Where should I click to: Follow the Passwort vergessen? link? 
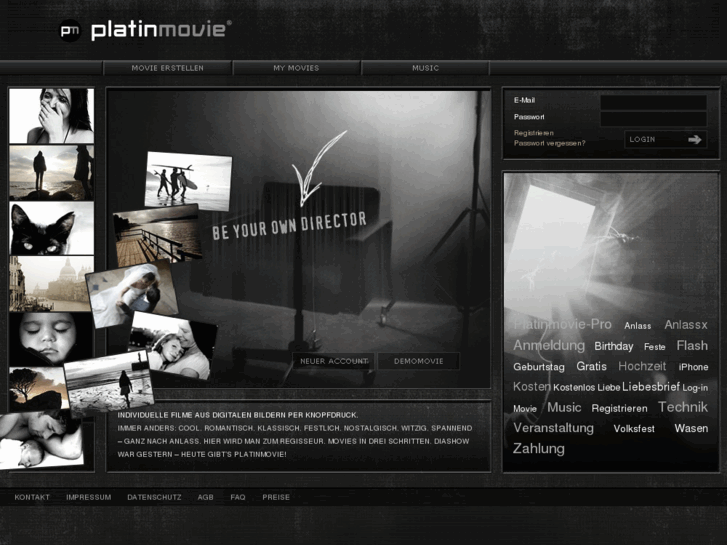tap(549, 143)
